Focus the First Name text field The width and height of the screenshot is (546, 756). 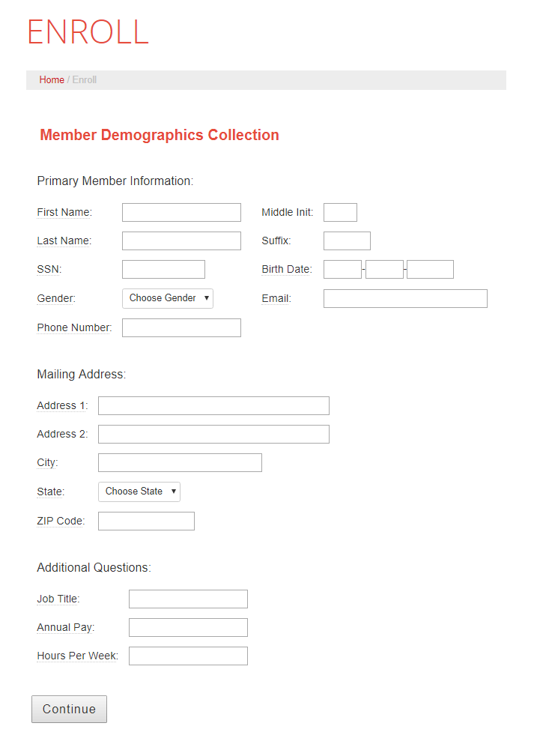181,213
